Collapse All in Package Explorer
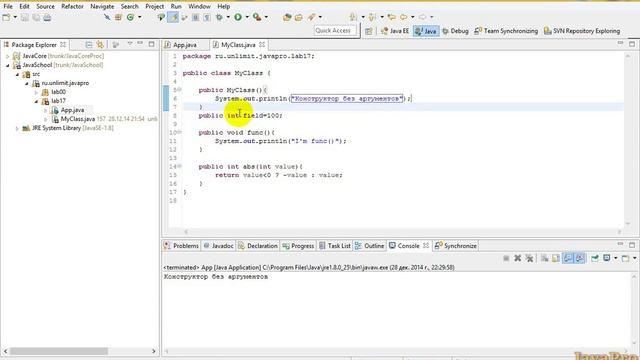Viewport: 640px width, 360px height. click(89, 44)
